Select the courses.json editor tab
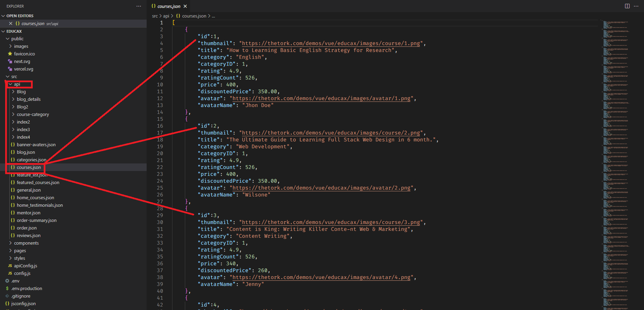 pyautogui.click(x=169, y=6)
